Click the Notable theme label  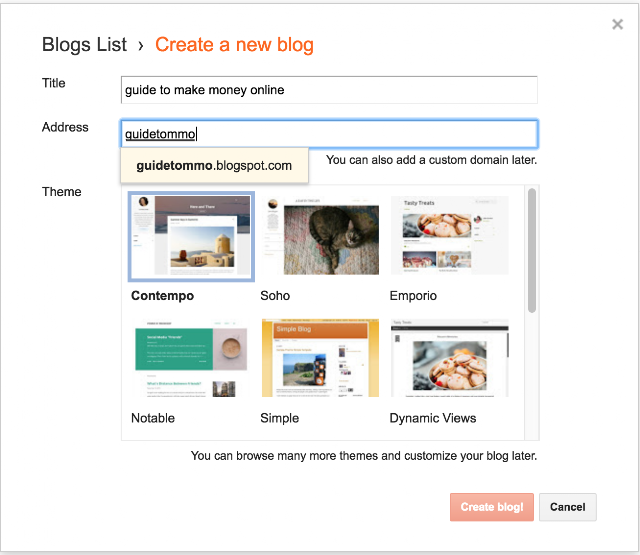click(153, 418)
